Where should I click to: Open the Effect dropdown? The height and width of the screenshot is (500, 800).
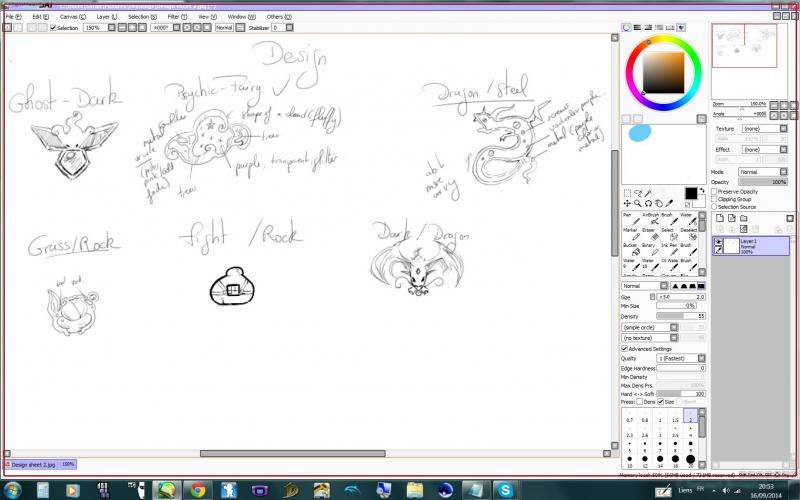(764, 149)
